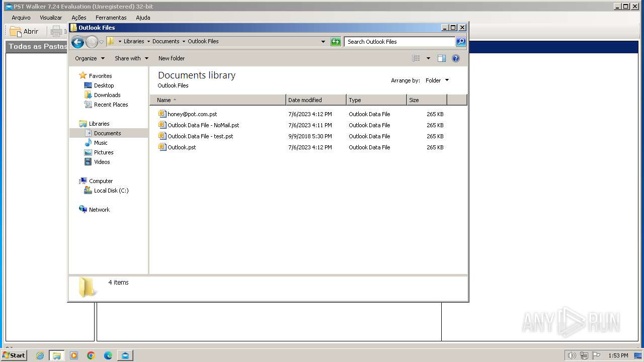Click the Change your view icon
644x362 pixels.
point(416,58)
